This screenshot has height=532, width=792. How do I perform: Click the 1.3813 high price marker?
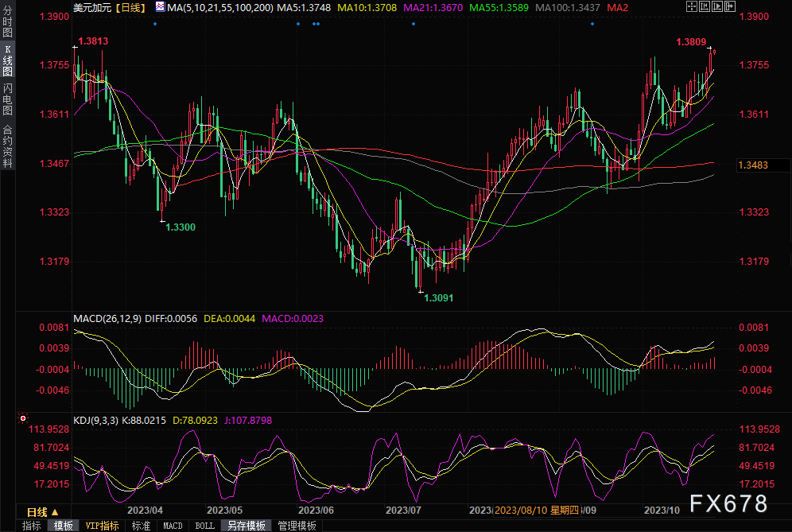pyautogui.click(x=93, y=41)
